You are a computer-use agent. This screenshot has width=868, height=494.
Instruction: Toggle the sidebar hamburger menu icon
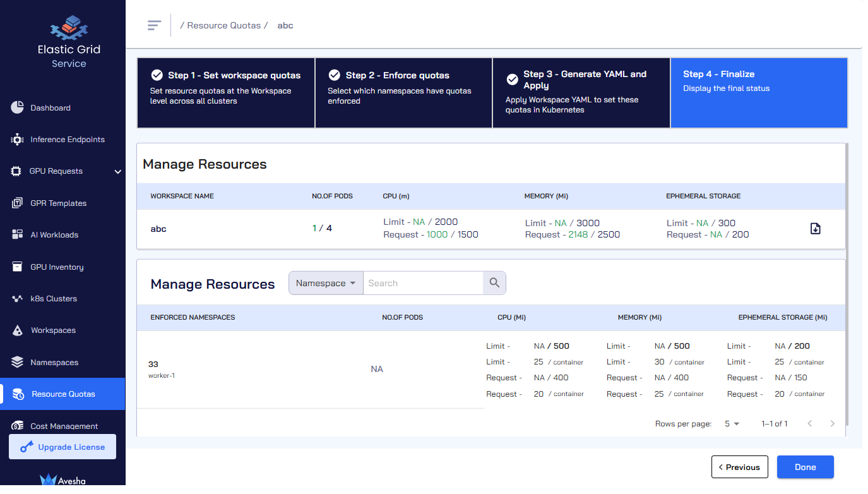pyautogui.click(x=154, y=25)
